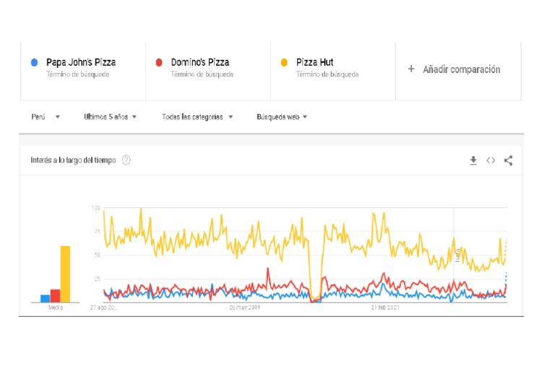
Task: Open help next to Interés a lo largo del tiempo
Action: [x=126, y=160]
